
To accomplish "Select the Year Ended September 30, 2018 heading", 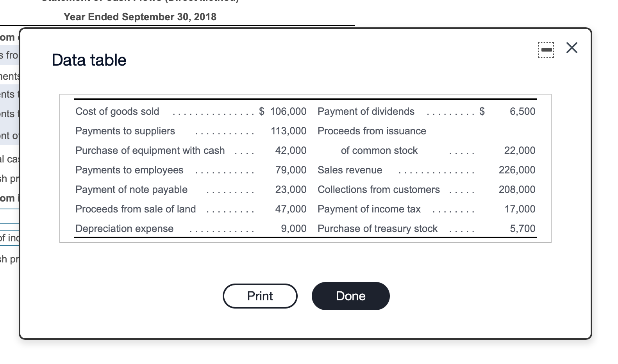I will point(140,17).
